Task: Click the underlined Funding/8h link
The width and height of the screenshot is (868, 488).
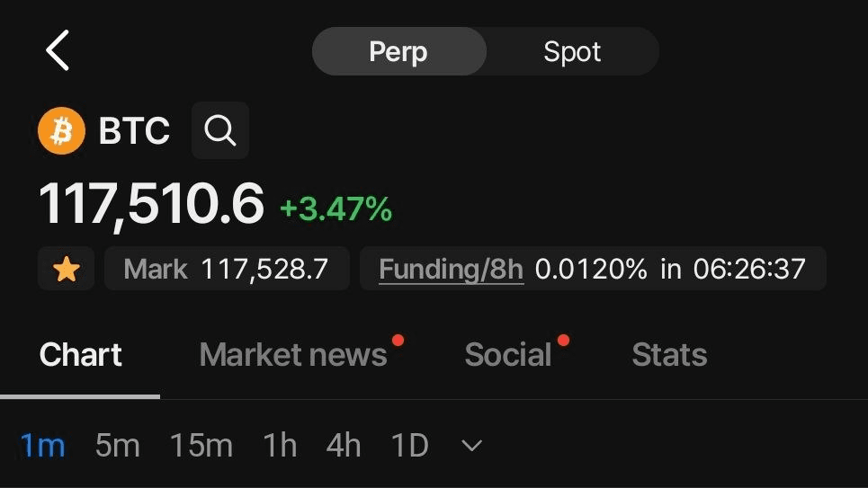Action: pos(452,270)
